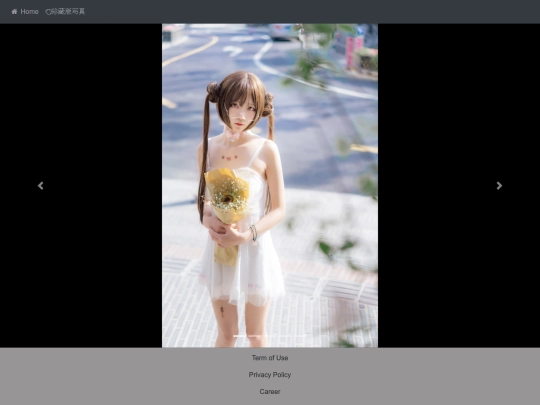The width and height of the screenshot is (540, 405).
Task: Open the Privacy Policy link
Action: [270, 375]
